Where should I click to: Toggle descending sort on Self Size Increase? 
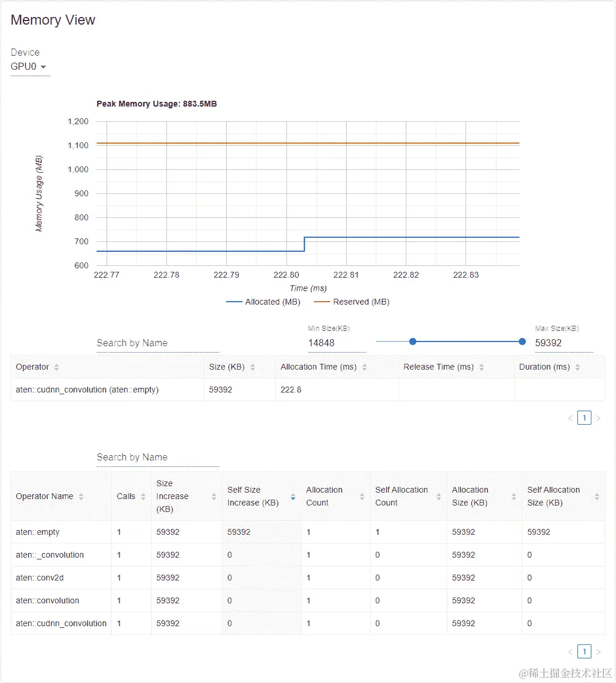tap(293, 499)
